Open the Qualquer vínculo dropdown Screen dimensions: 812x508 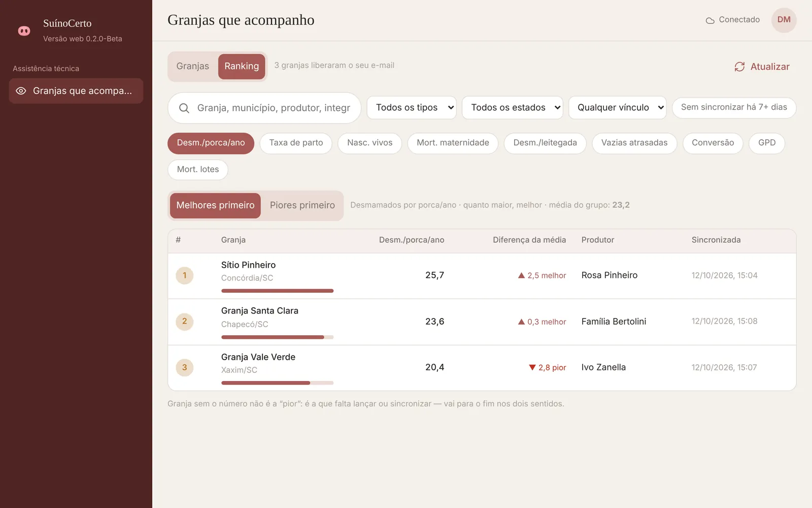pyautogui.click(x=617, y=108)
